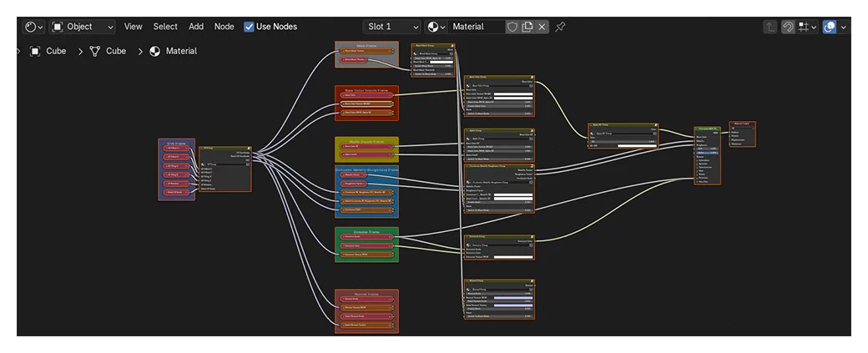This screenshot has height=353, width=868.
Task: Browse materials with the sphere icon
Action: pos(437,27)
